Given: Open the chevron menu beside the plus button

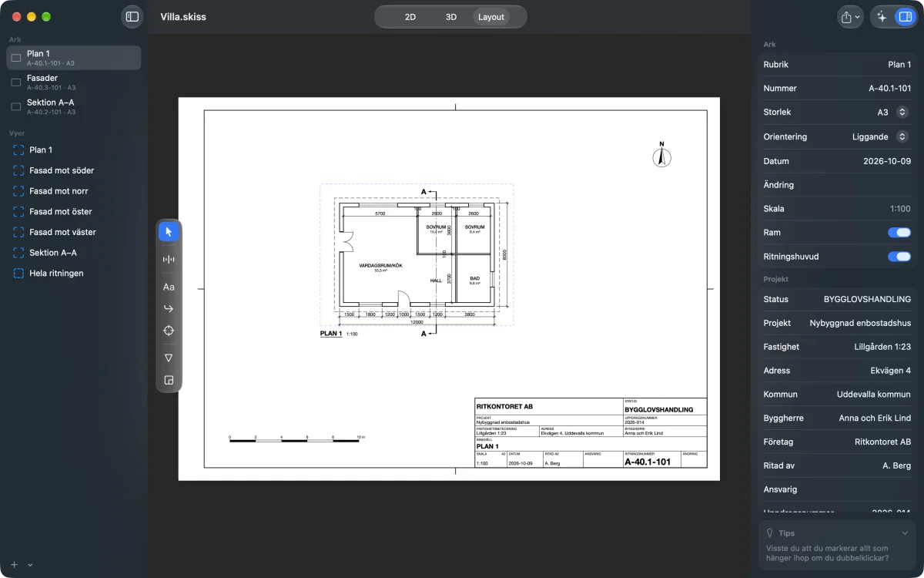Looking at the screenshot, I should [30, 565].
